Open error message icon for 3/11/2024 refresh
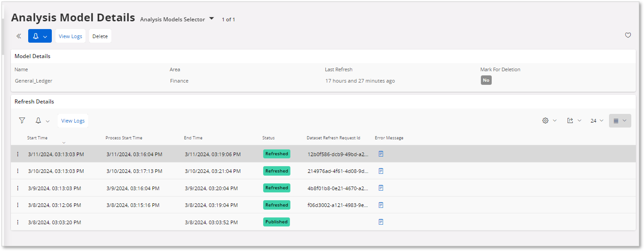Screen dimensions: 644x251 tap(381, 154)
